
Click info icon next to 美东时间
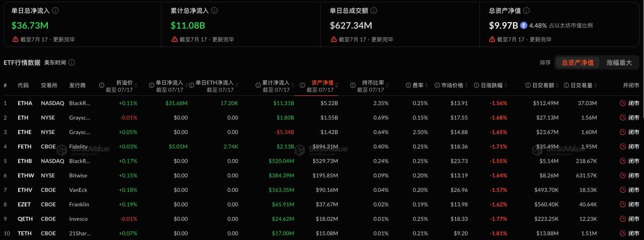[x=72, y=63]
